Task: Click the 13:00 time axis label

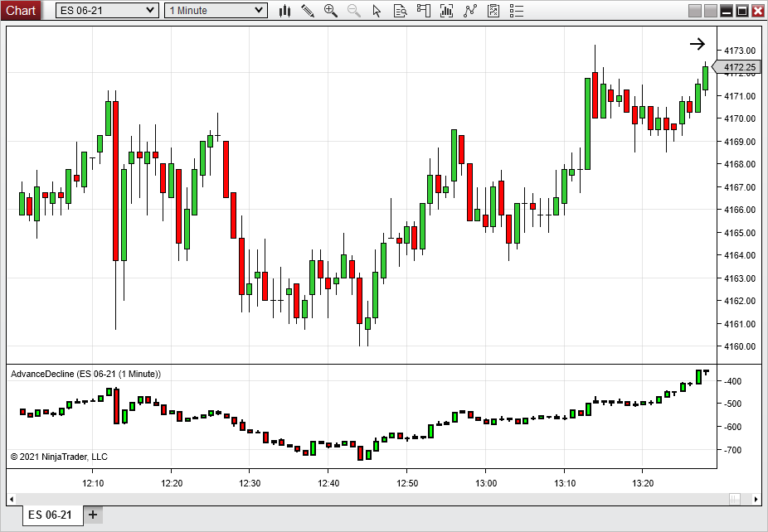Action: [486, 483]
